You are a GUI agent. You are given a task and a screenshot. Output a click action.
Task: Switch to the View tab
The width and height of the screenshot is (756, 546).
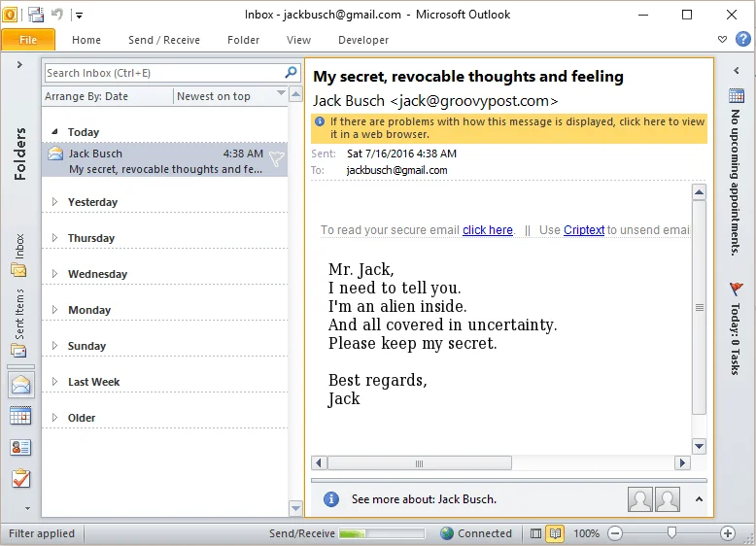pos(298,40)
